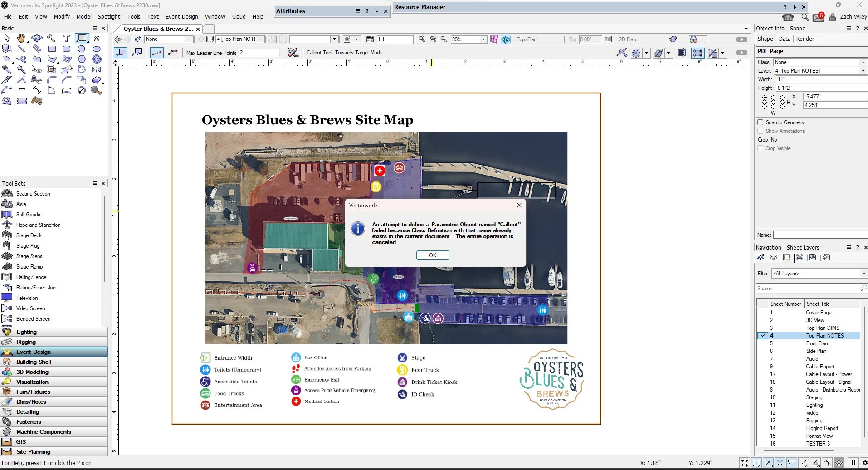Expand the zoom percentage dropdown
Image resolution: width=868 pixels, height=470 pixels.
coord(483,39)
